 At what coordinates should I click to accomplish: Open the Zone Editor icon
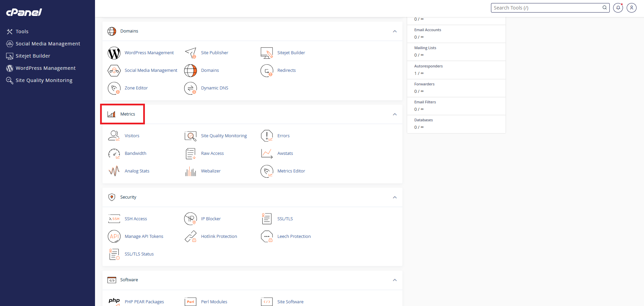click(x=114, y=88)
